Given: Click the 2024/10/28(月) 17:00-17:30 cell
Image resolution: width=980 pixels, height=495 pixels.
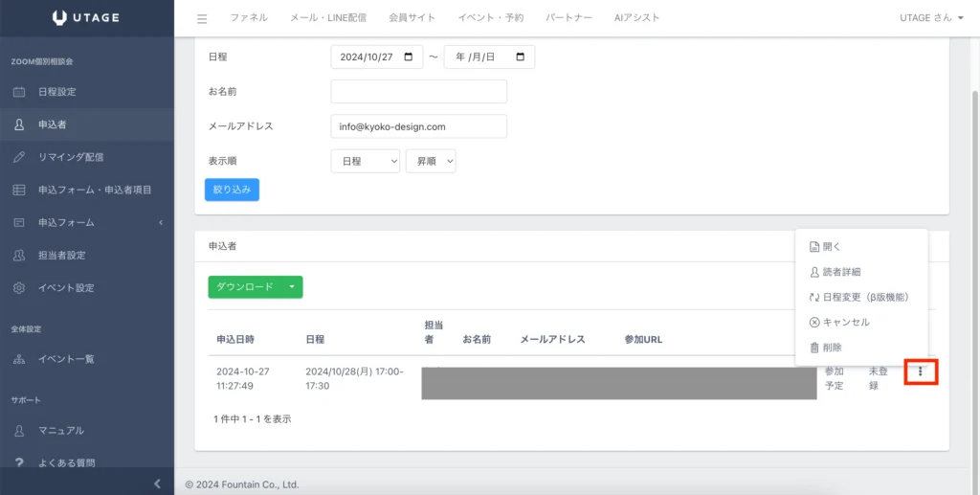Looking at the screenshot, I should click(354, 379).
